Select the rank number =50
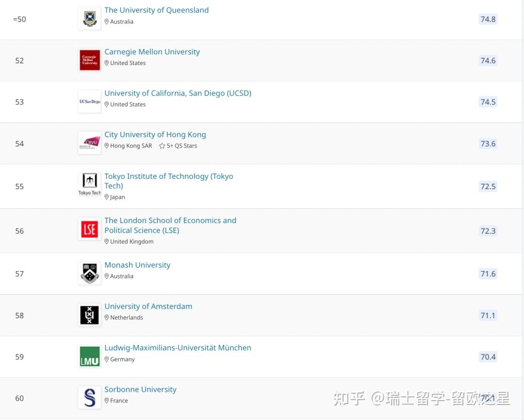The image size is (524, 420). [19, 19]
